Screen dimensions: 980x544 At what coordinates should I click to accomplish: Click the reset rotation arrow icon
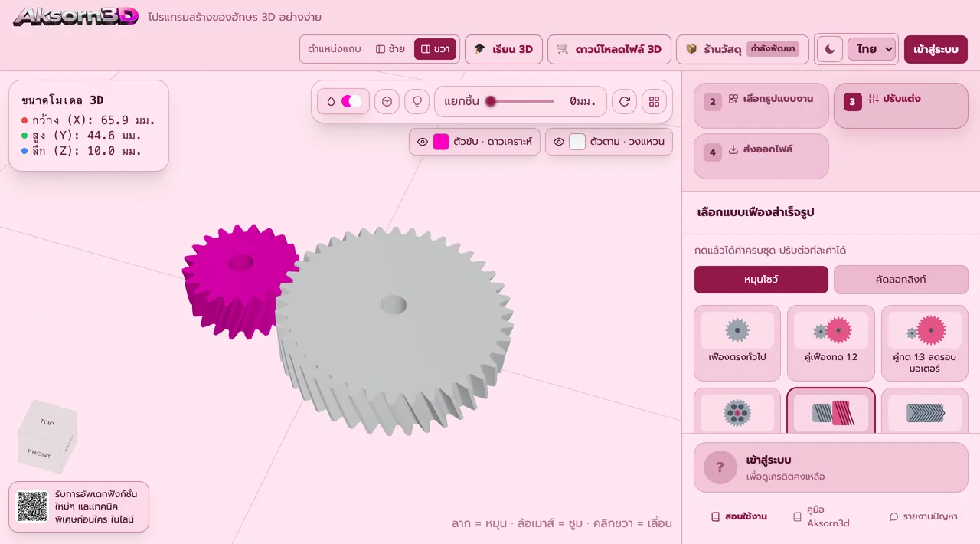(x=625, y=101)
